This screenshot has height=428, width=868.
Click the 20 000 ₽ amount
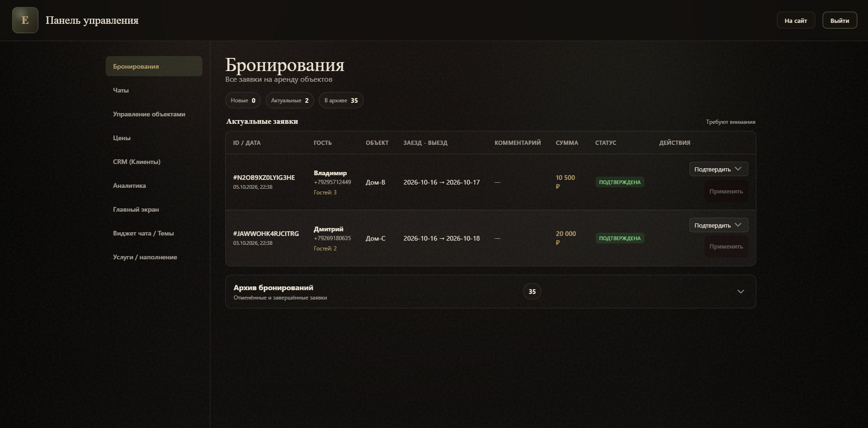tap(566, 238)
